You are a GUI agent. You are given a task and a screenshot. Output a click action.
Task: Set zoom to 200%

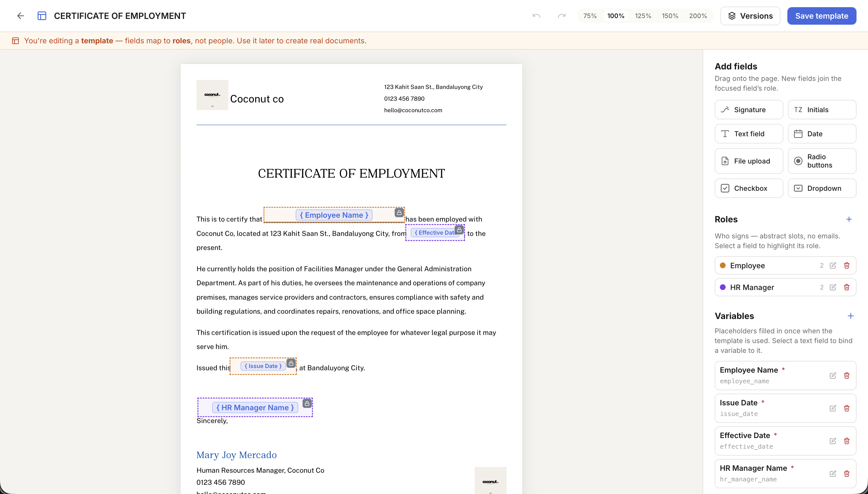tap(698, 16)
